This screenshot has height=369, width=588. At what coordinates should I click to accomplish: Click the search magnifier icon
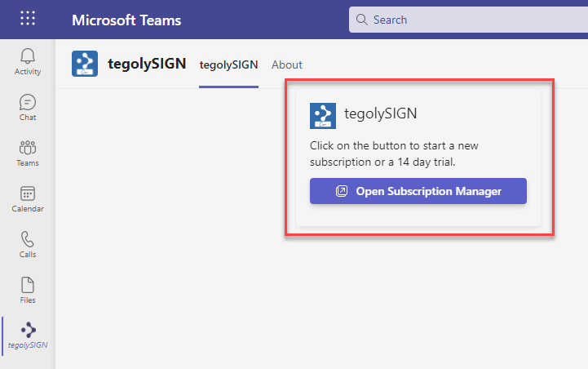pyautogui.click(x=362, y=20)
